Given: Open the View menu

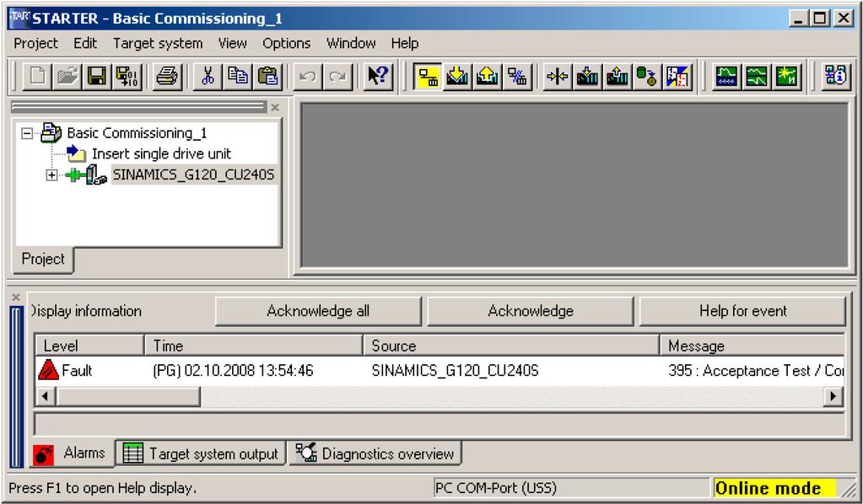Looking at the screenshot, I should pyautogui.click(x=232, y=43).
